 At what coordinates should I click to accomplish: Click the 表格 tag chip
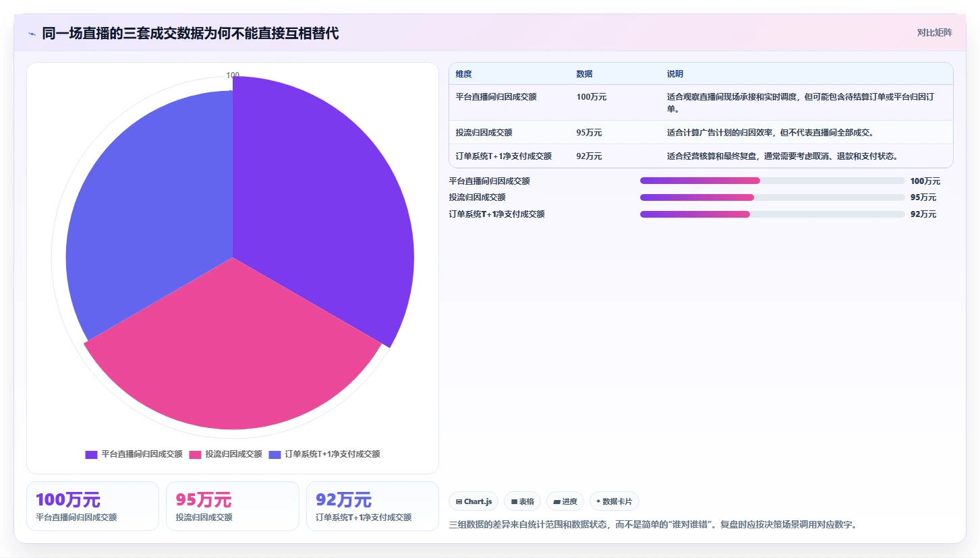(522, 501)
